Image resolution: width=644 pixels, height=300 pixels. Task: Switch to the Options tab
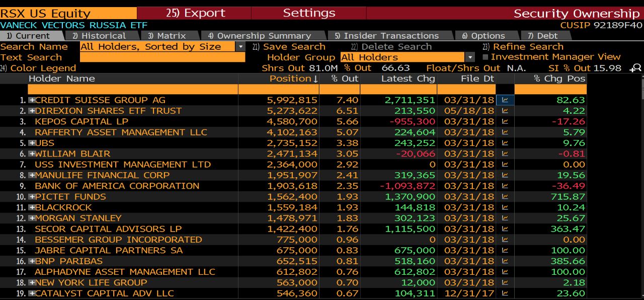click(487, 36)
